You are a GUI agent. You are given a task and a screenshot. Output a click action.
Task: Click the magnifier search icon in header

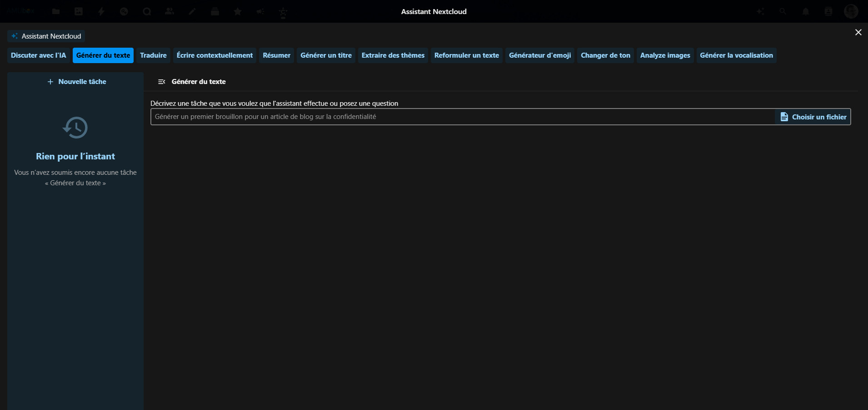783,11
